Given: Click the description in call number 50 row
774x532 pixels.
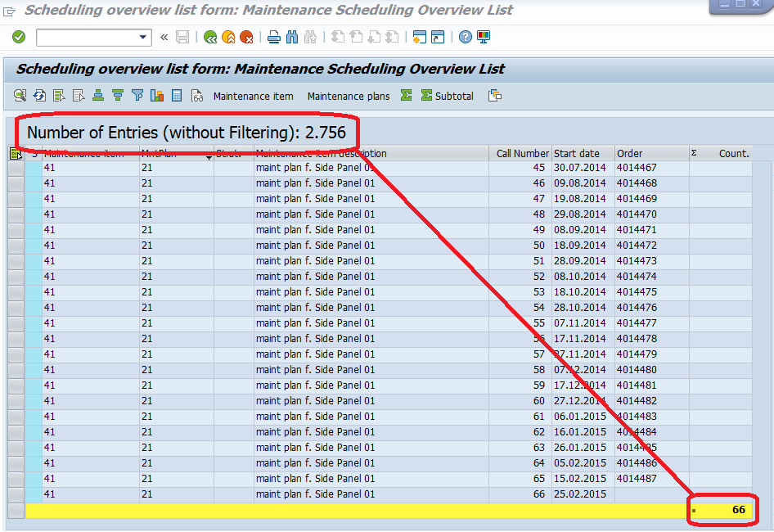Looking at the screenshot, I should pos(316,246).
